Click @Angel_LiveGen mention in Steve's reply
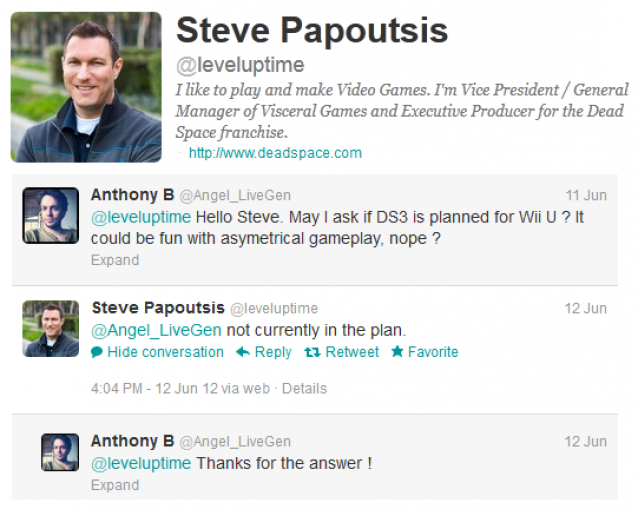The height and width of the screenshot is (516, 638). 156,330
